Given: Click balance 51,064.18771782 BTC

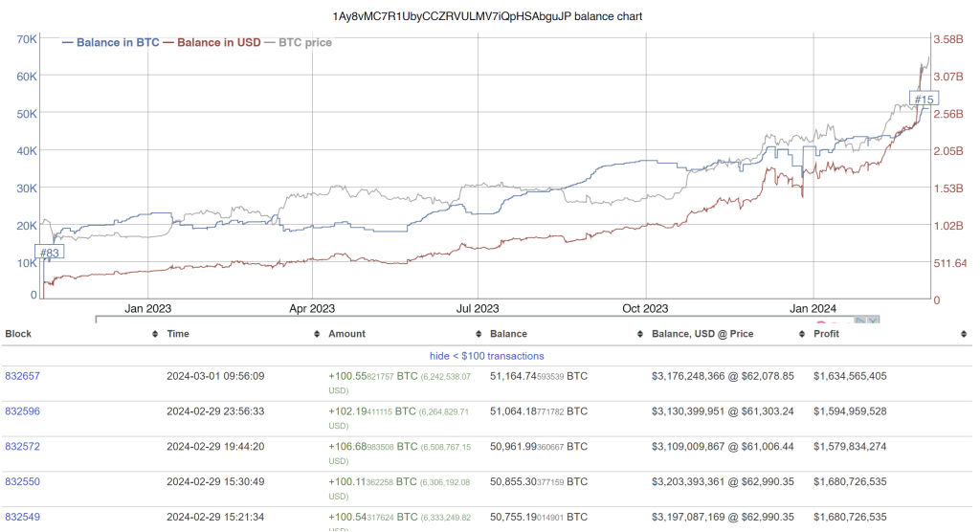Looking at the screenshot, I should (x=539, y=411).
